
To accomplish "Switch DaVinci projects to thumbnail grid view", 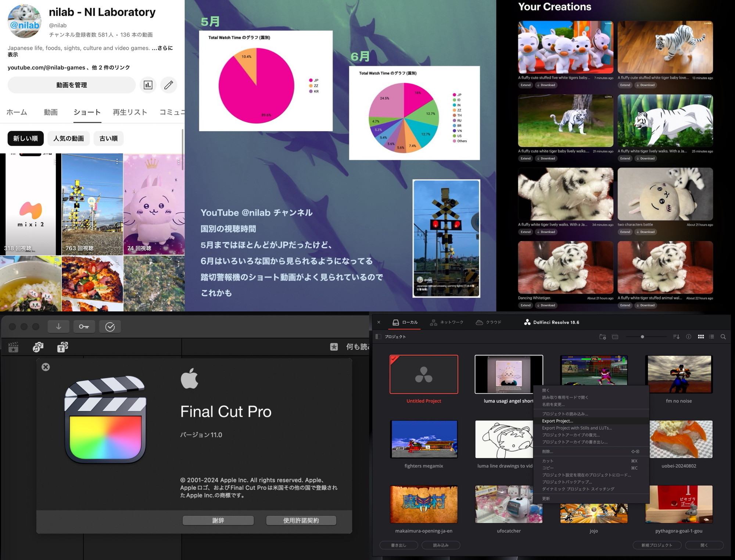I will [x=701, y=337].
